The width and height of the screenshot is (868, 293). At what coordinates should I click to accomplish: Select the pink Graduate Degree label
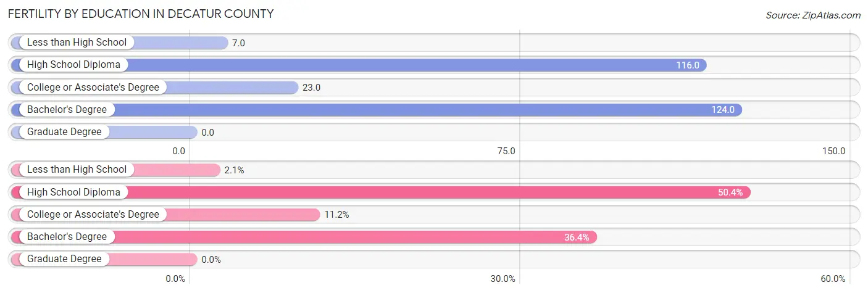tap(64, 259)
